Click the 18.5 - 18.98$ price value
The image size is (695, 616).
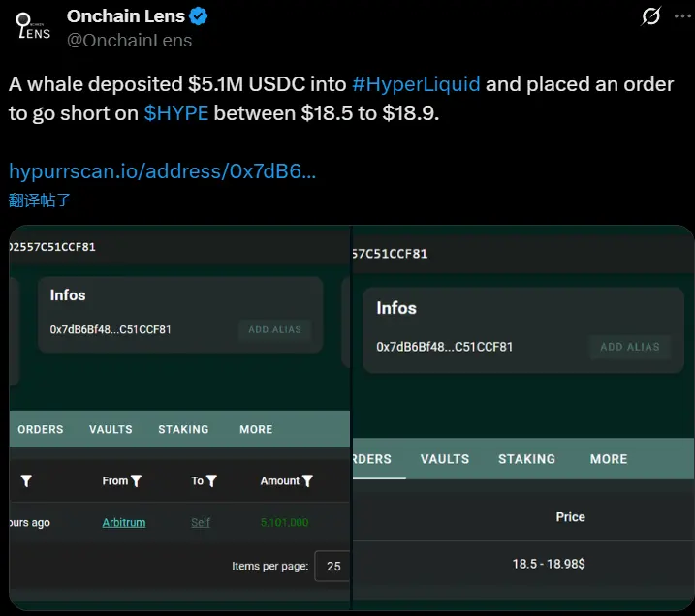pyautogui.click(x=549, y=564)
